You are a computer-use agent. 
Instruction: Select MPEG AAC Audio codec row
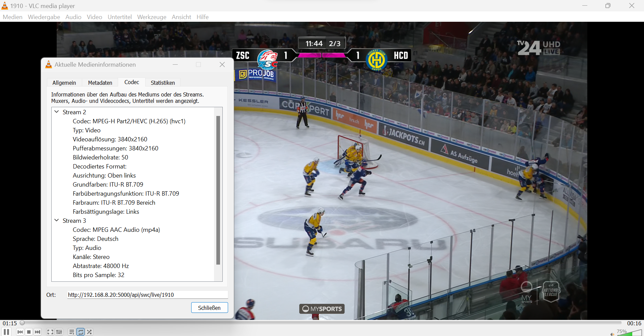click(116, 230)
